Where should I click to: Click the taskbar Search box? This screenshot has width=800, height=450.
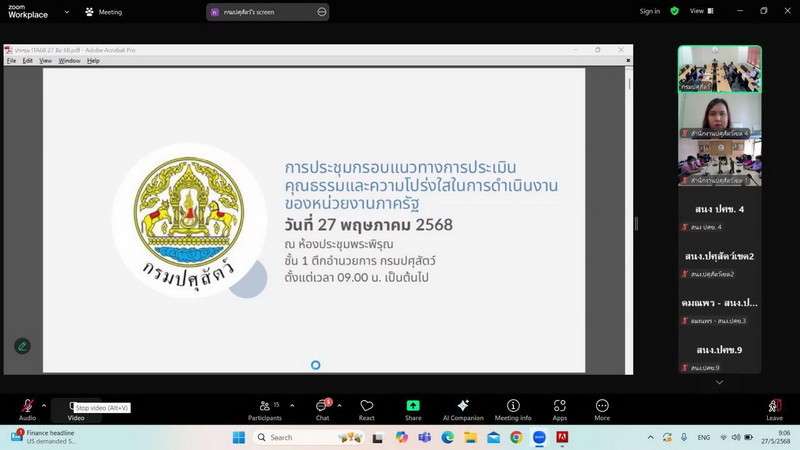point(308,437)
